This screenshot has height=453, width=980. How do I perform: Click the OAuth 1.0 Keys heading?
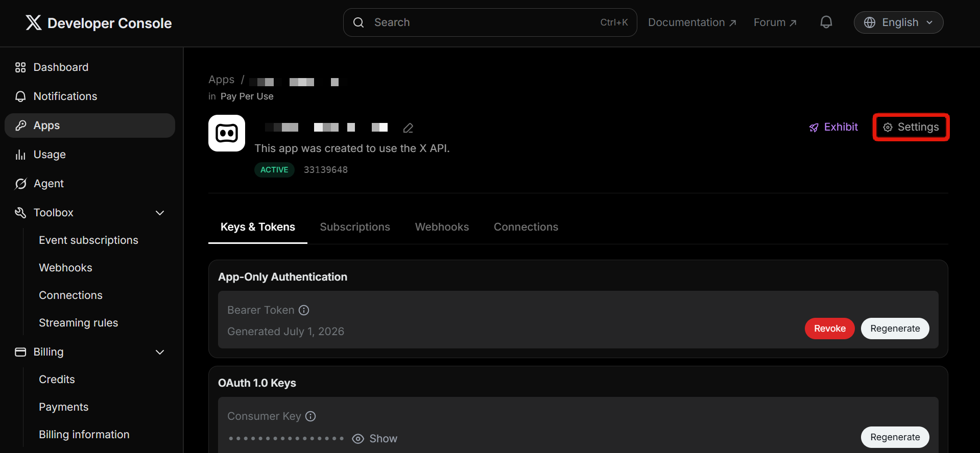[257, 383]
